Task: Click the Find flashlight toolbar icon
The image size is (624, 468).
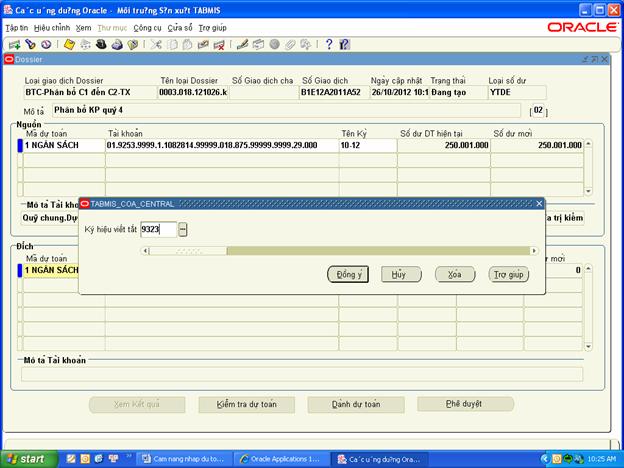Action: coord(31,45)
